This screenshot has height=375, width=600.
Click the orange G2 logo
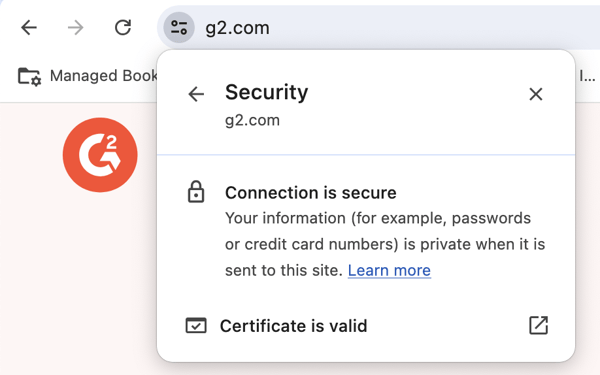coord(100,155)
